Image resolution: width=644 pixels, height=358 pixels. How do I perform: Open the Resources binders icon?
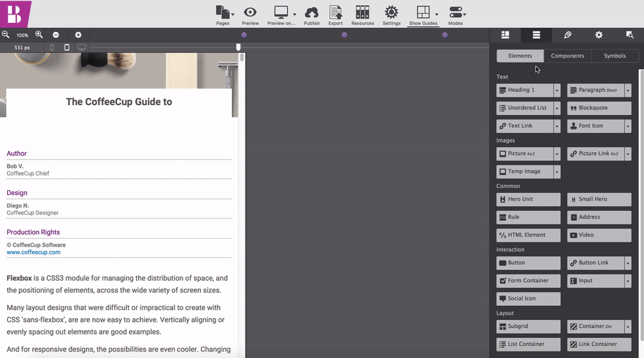(362, 12)
